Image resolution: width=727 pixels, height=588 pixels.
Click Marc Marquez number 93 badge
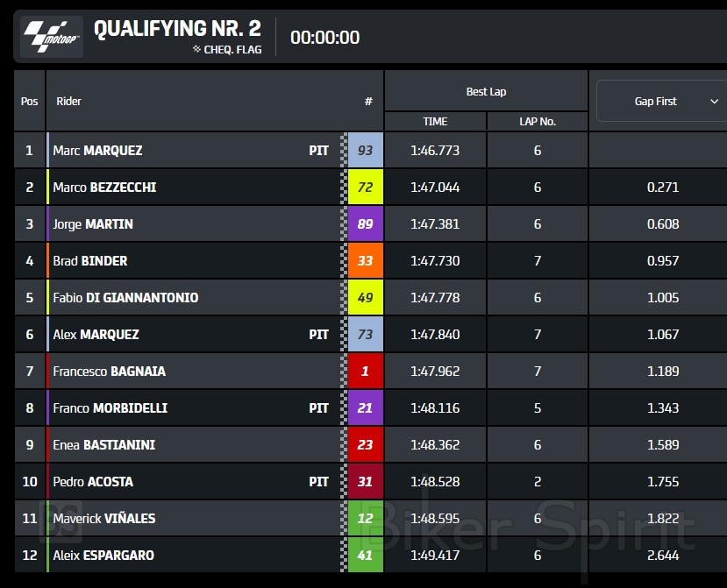coord(365,151)
